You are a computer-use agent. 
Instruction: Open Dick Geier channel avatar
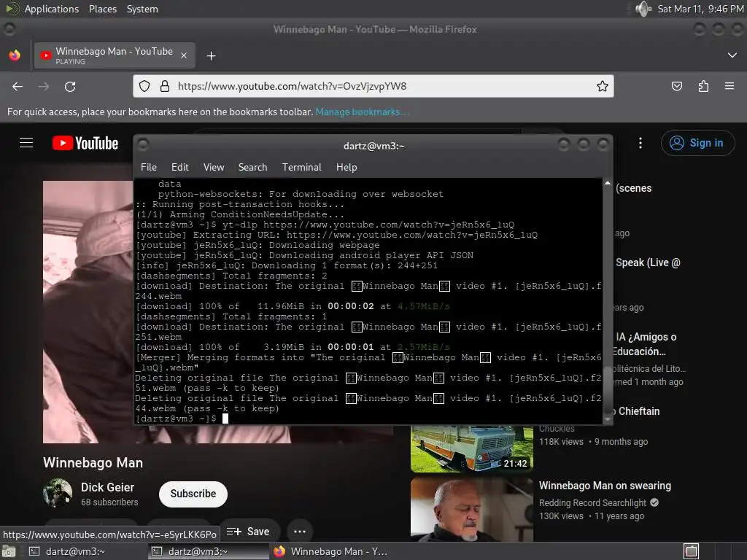[x=58, y=493]
